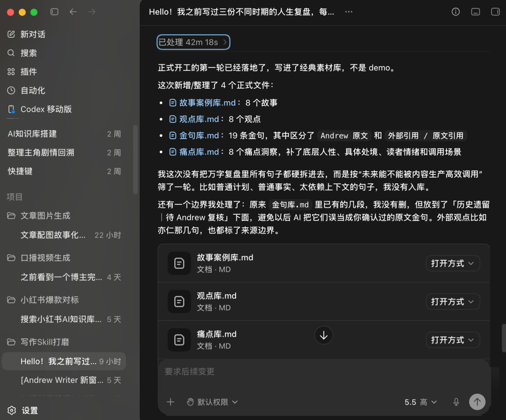Open the 快捷键 conversation
Screen dimensions: 506x420
(x=65, y=171)
